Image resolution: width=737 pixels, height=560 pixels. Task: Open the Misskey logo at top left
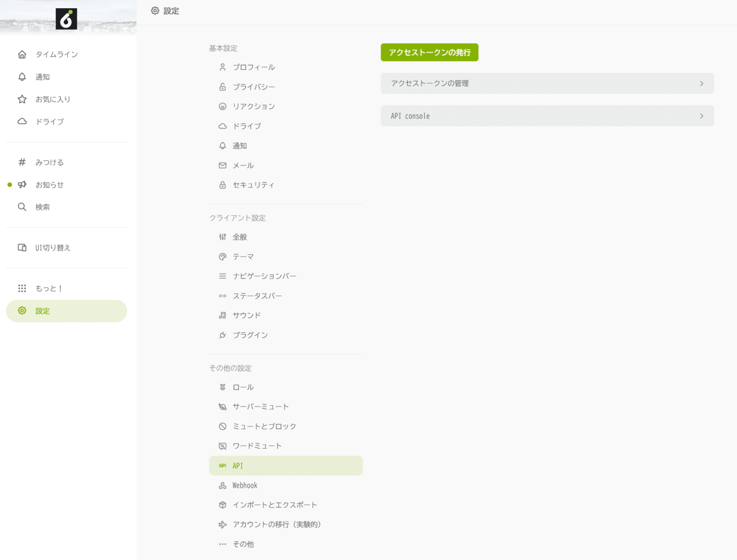click(67, 18)
